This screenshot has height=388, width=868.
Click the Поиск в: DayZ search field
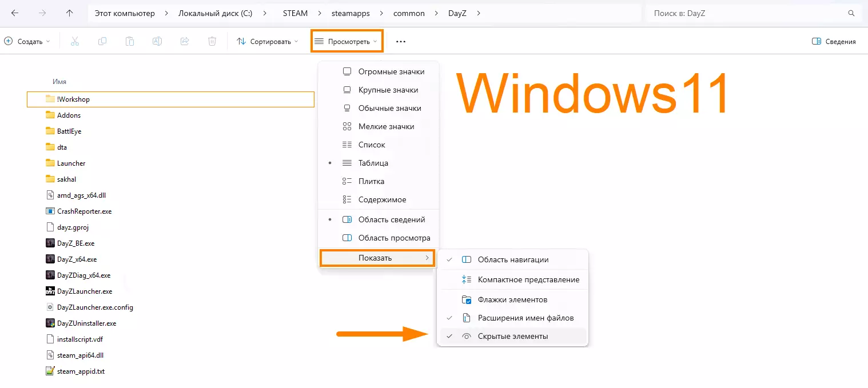pos(752,13)
